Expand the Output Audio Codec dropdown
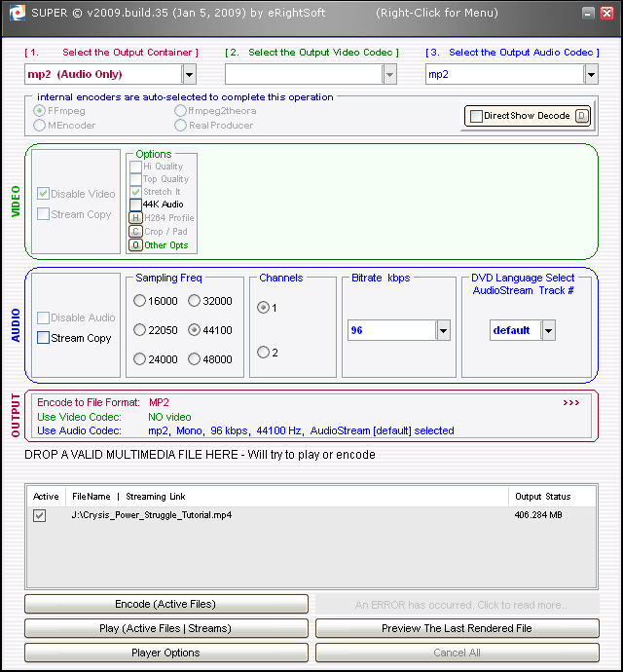The image size is (623, 672). 590,74
